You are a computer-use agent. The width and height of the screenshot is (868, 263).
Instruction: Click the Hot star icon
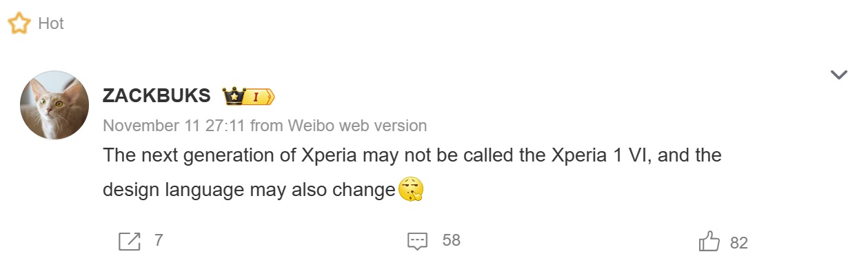[x=19, y=23]
